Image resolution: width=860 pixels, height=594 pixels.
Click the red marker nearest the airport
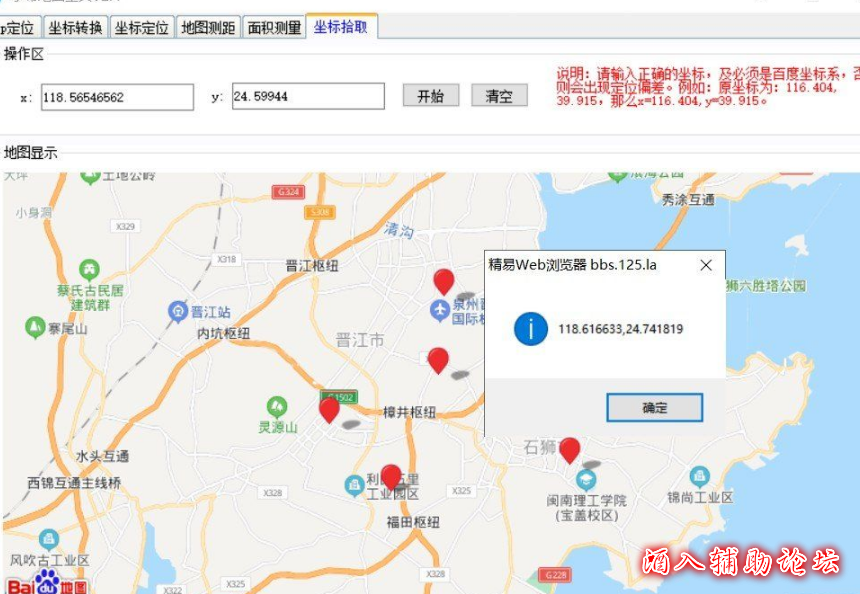(443, 281)
